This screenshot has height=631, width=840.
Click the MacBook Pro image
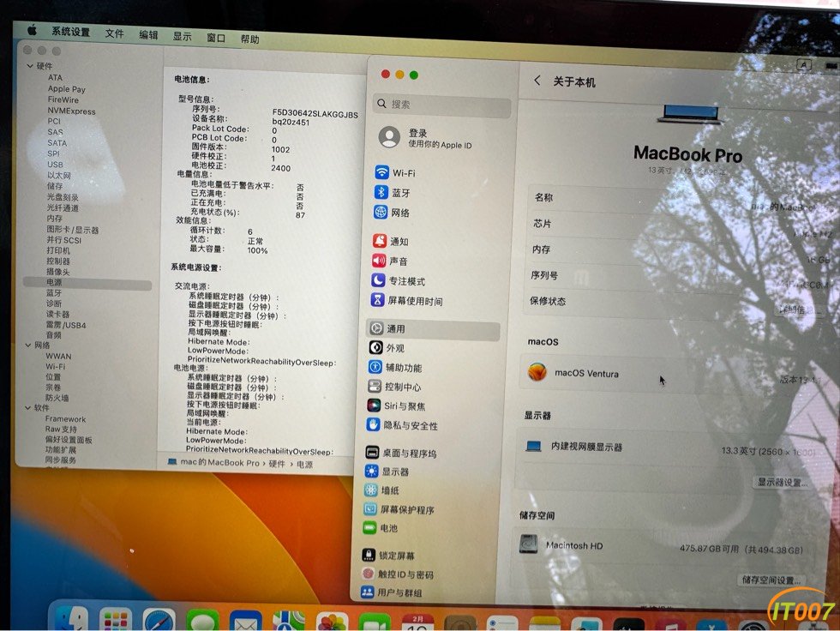coord(689,114)
